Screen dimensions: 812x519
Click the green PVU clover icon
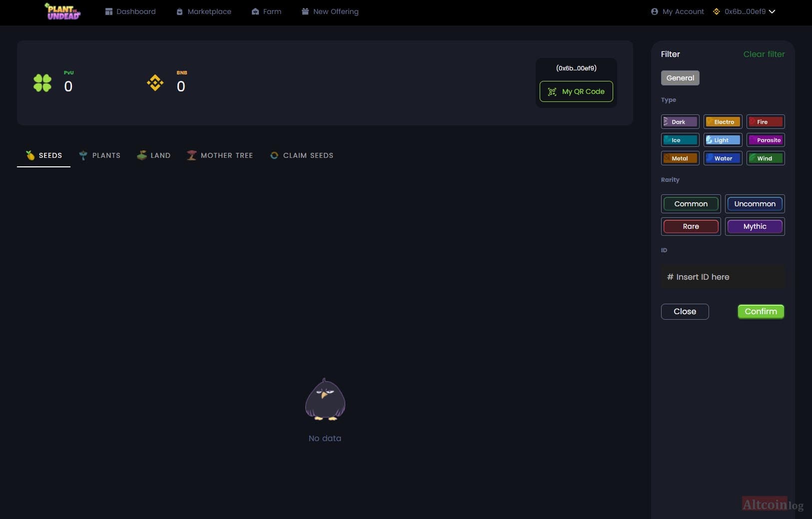tap(42, 83)
